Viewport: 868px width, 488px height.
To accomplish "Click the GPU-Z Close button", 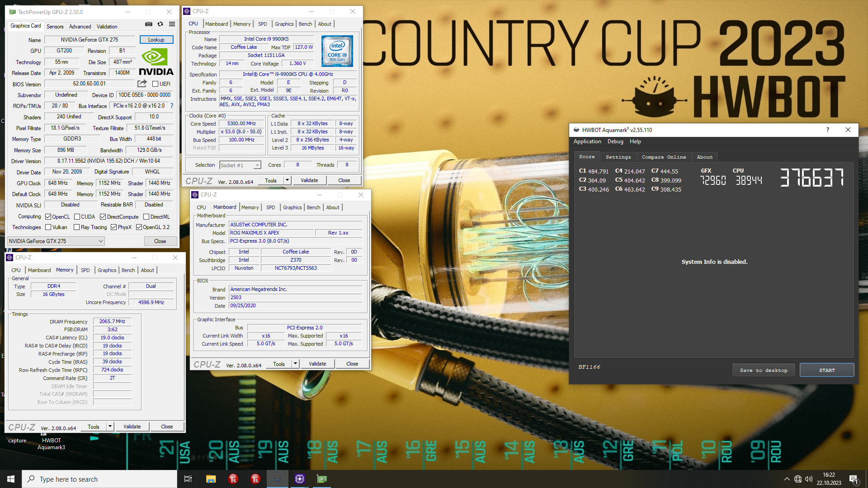I will 160,241.
